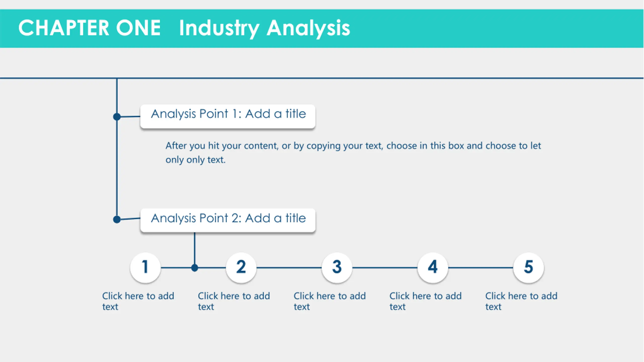This screenshot has height=362, width=644.
Task: Click the dot beside Analysis Point 2
Action: tap(117, 219)
